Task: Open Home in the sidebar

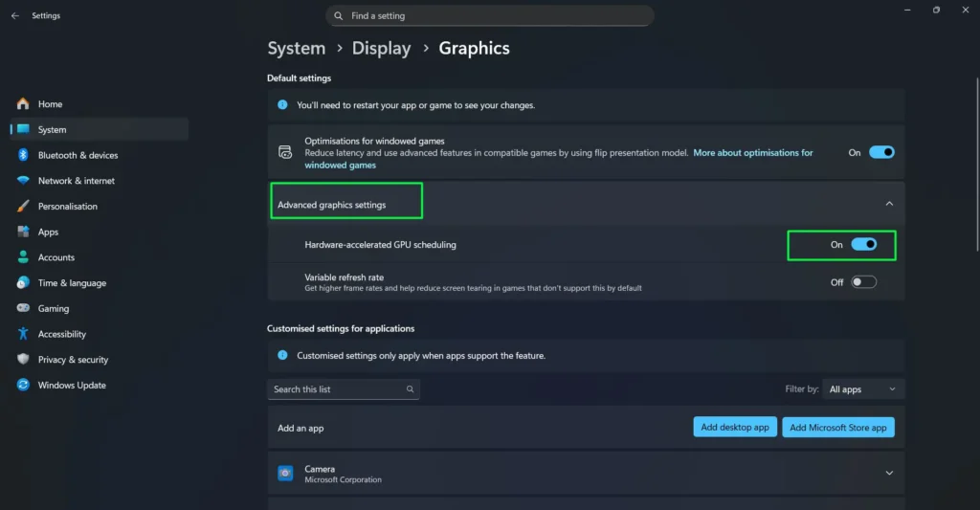Action: coord(100,103)
